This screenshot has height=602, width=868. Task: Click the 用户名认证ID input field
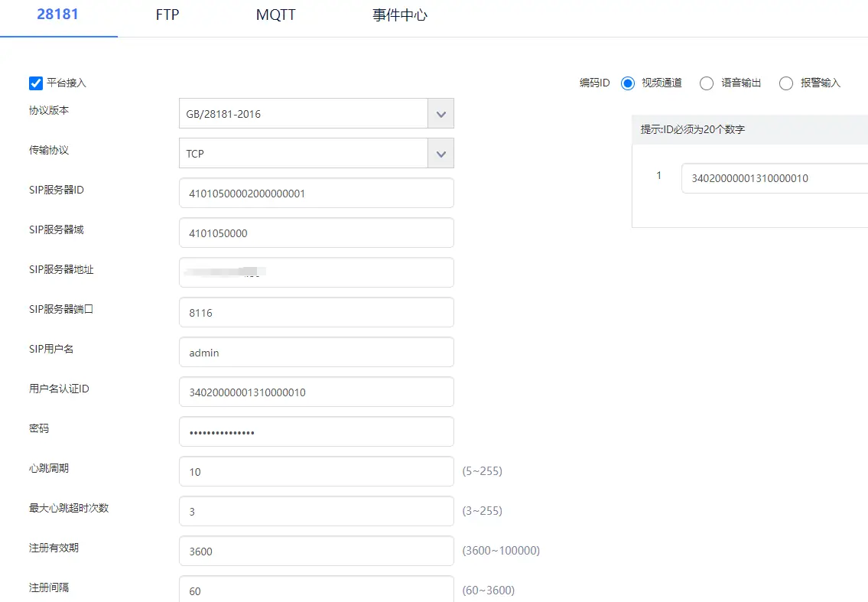pos(317,392)
